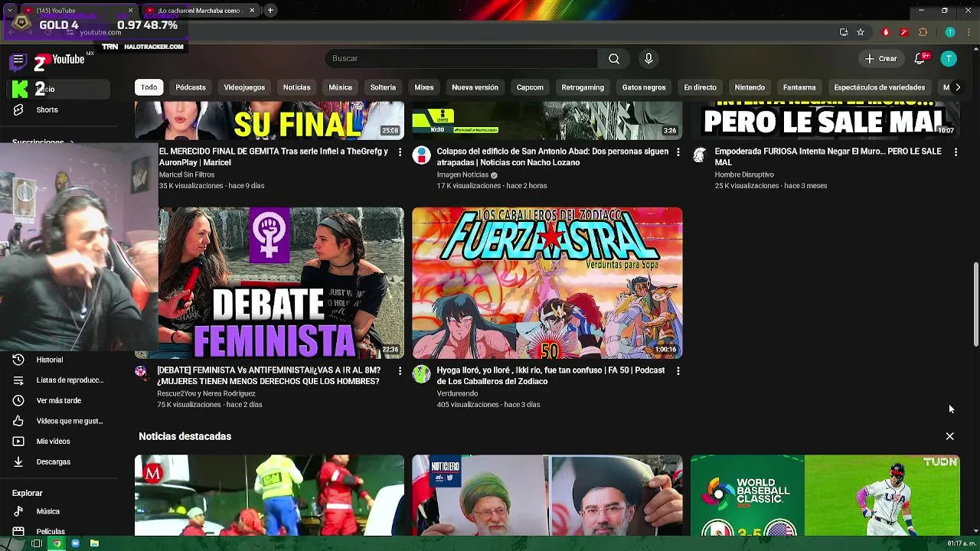Open the Rescue2You channel avatar
This screenshot has width=980, height=551.
tap(142, 373)
